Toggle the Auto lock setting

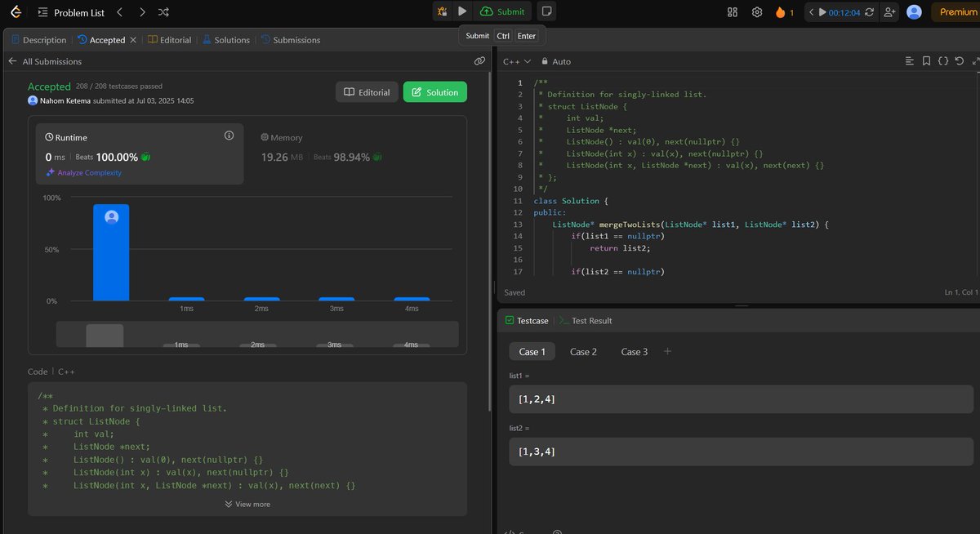point(555,61)
